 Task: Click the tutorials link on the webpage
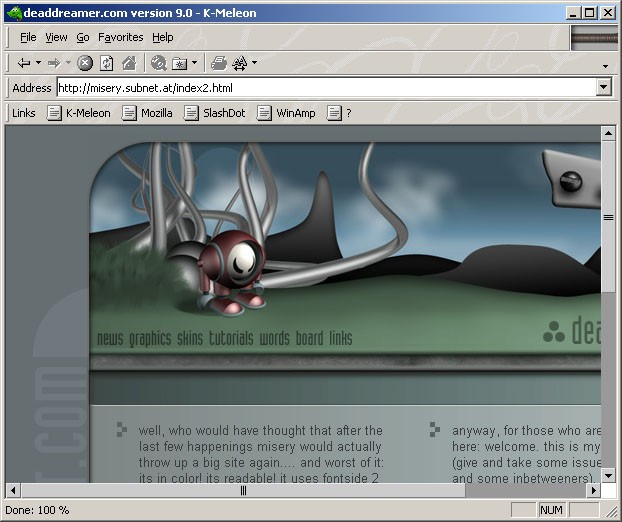tap(230, 338)
